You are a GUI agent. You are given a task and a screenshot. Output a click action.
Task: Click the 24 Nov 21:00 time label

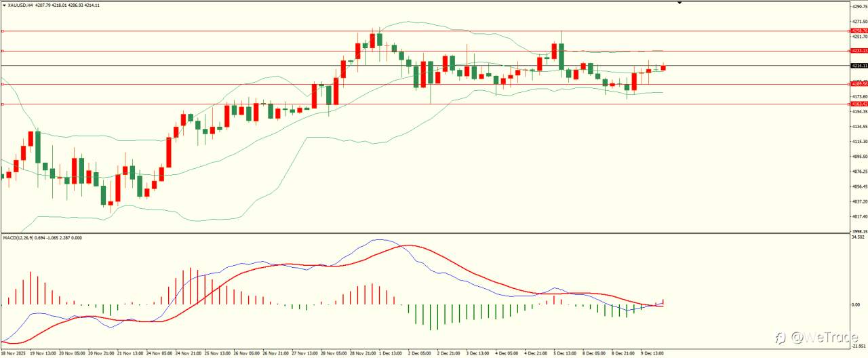click(188, 353)
